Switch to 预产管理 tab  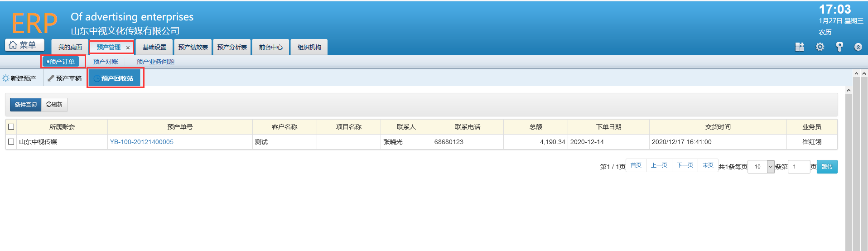tap(109, 47)
